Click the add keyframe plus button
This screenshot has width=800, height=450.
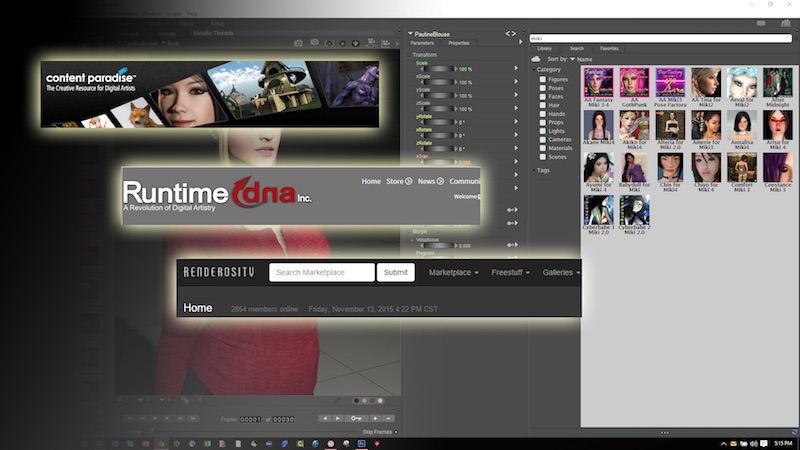(x=375, y=418)
